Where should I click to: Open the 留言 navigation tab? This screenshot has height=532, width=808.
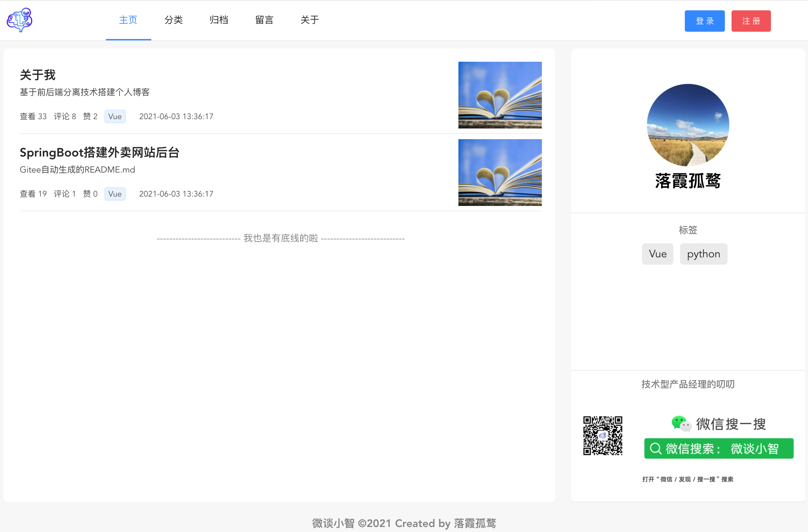pyautogui.click(x=264, y=20)
